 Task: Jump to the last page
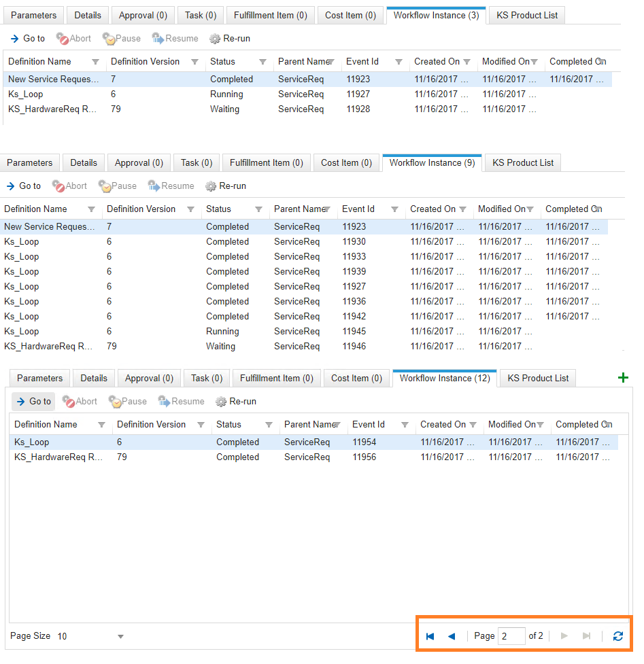click(586, 636)
